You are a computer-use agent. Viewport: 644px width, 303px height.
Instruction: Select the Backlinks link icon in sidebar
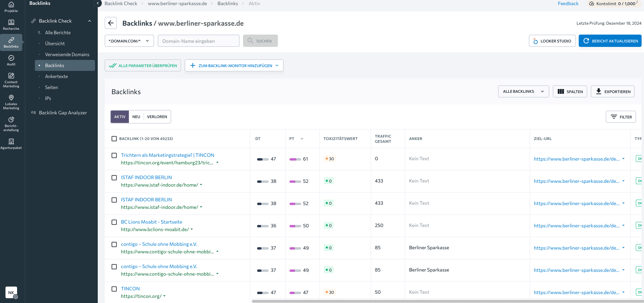[x=11, y=40]
